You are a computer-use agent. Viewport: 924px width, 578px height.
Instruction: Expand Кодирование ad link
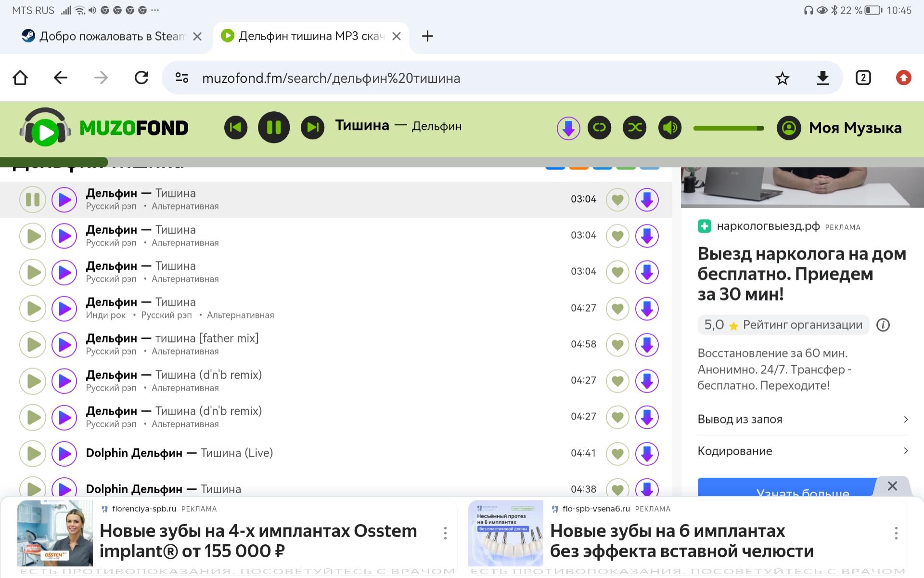click(803, 451)
